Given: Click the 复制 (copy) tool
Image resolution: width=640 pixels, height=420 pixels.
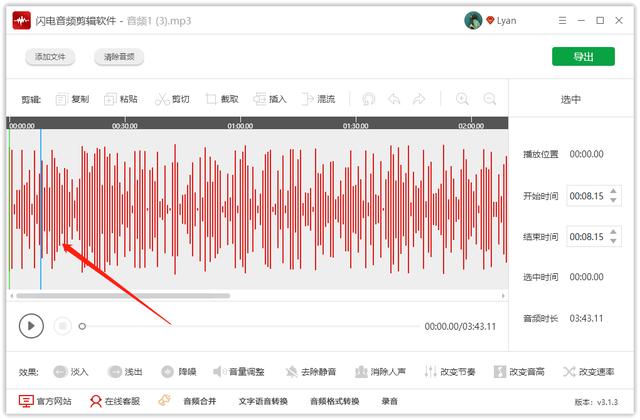Looking at the screenshot, I should [73, 99].
